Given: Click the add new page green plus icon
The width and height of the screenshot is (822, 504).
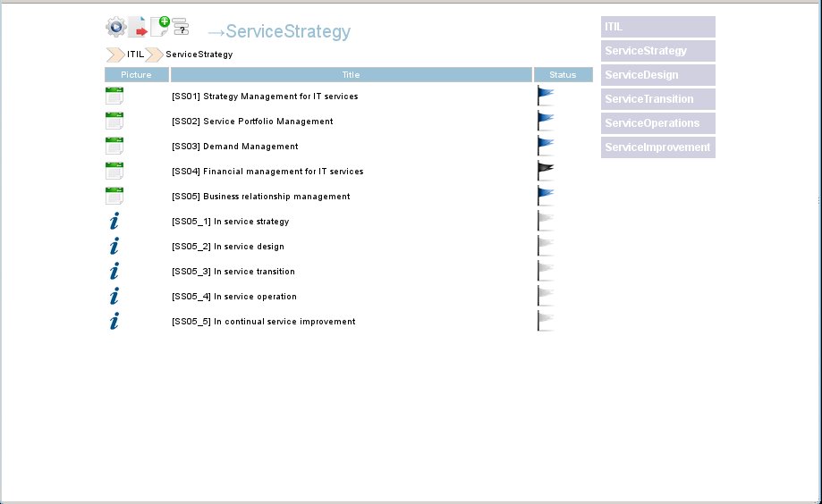Looking at the screenshot, I should point(160,26).
